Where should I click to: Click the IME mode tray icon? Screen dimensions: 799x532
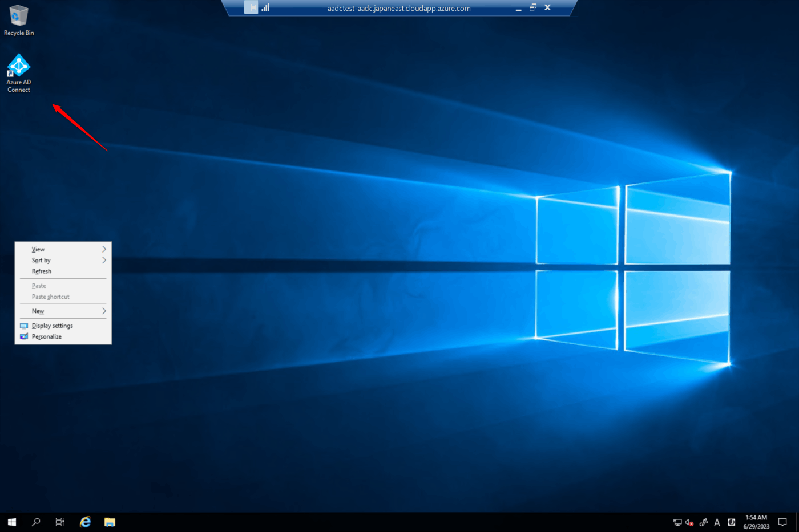pos(731,522)
